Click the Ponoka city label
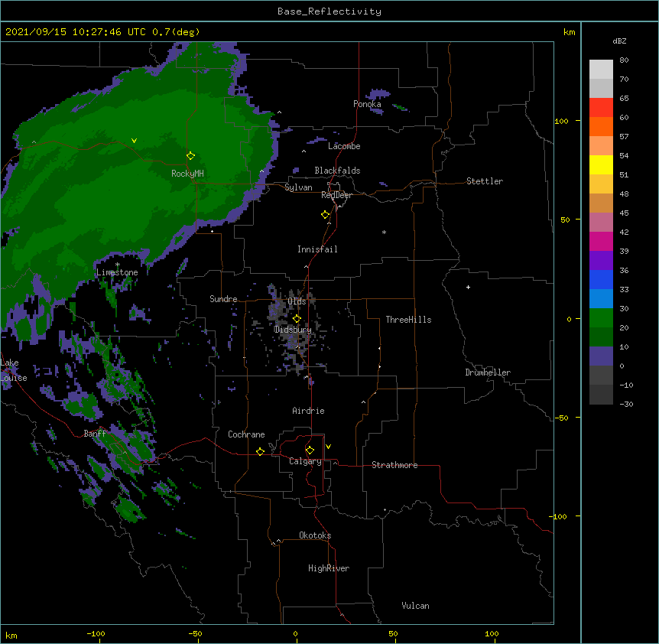Image resolution: width=659 pixels, height=644 pixels. pos(367,104)
